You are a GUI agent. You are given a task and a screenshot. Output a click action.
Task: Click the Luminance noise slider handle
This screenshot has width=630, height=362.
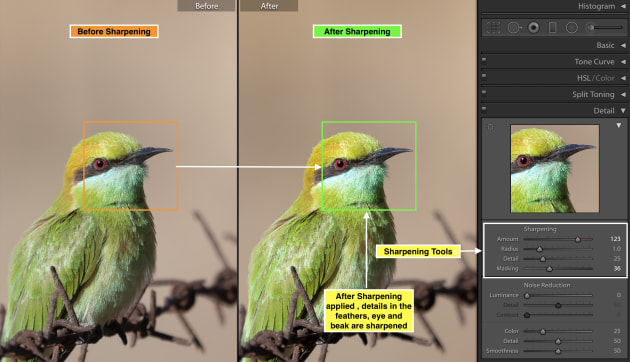[527, 296]
